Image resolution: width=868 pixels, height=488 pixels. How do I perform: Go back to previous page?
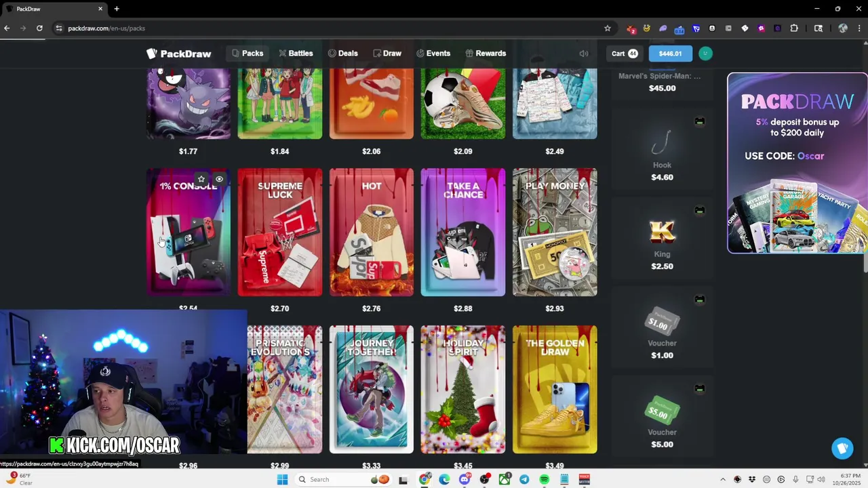(x=7, y=28)
